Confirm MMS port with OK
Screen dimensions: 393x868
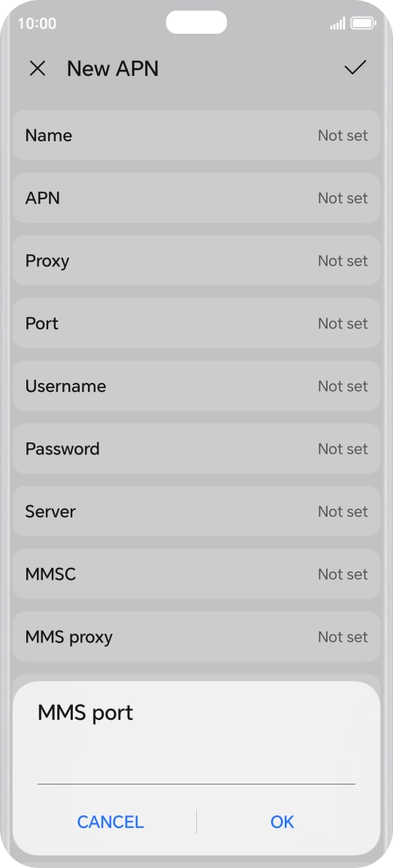pyautogui.click(x=282, y=821)
